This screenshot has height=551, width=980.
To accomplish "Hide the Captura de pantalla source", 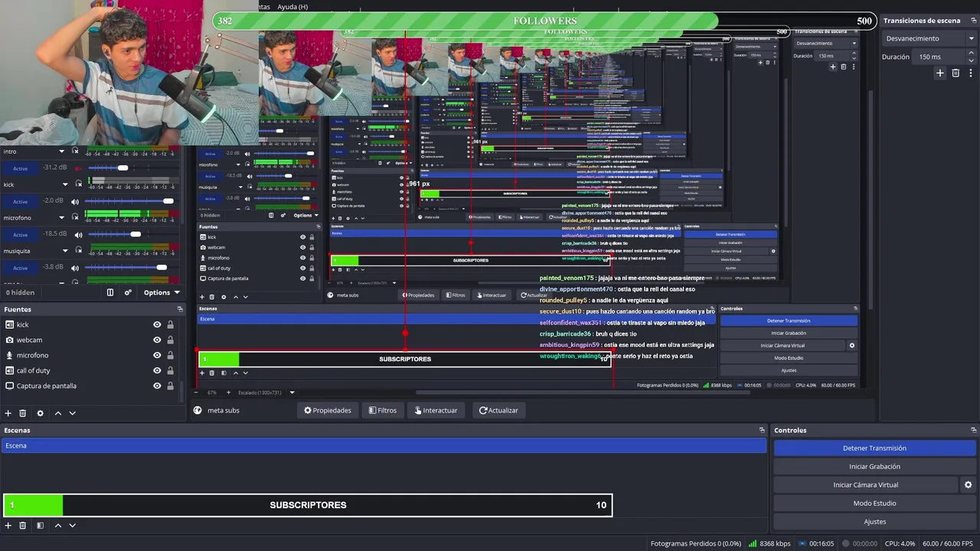I will 157,386.
